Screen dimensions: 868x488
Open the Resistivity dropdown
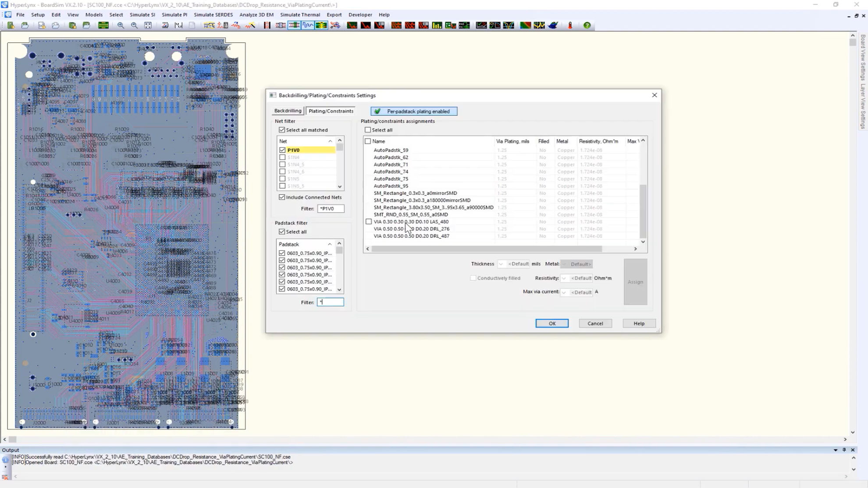pyautogui.click(x=564, y=278)
